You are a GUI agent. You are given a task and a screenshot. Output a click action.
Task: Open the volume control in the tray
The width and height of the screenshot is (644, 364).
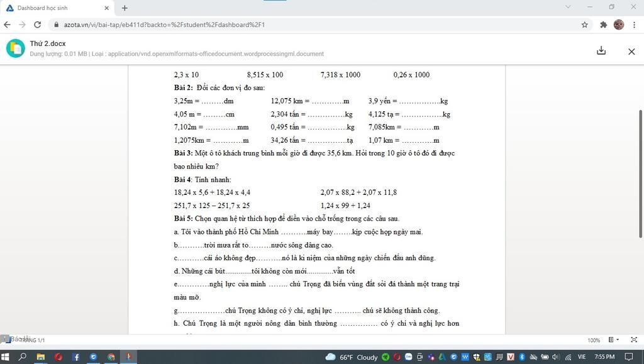pos(555,357)
